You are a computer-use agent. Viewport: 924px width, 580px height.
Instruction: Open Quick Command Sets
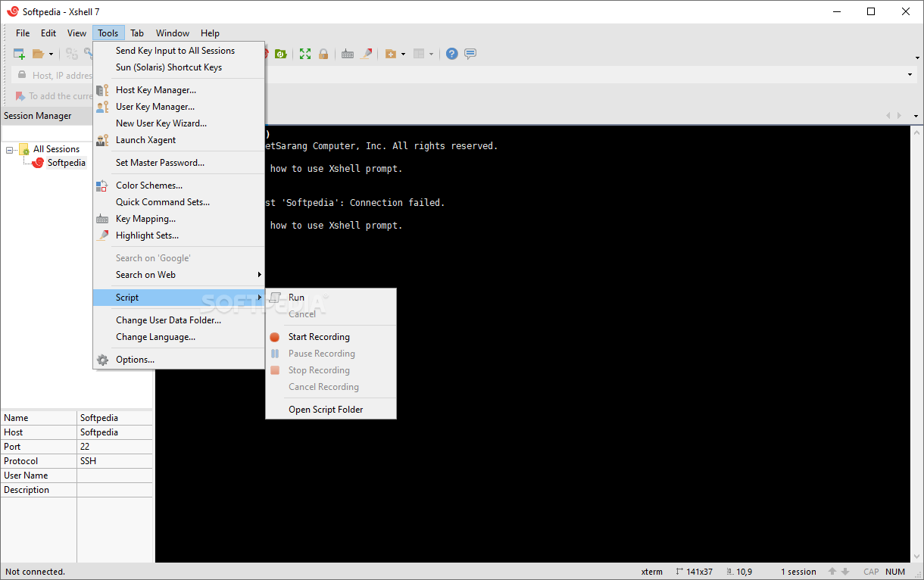(x=179, y=202)
